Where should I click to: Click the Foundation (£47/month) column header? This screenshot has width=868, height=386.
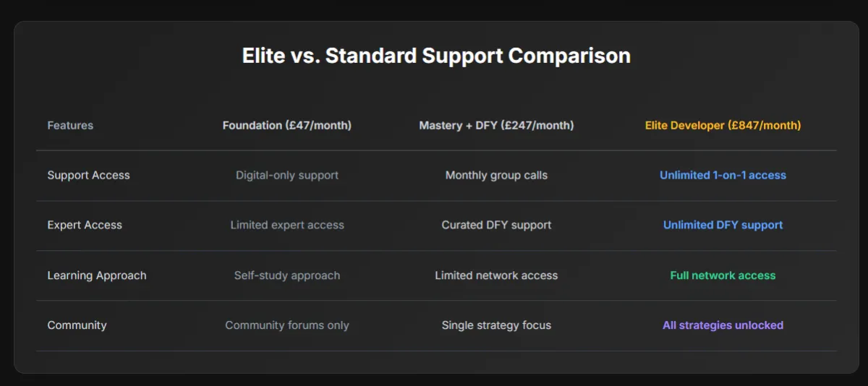pyautogui.click(x=287, y=126)
